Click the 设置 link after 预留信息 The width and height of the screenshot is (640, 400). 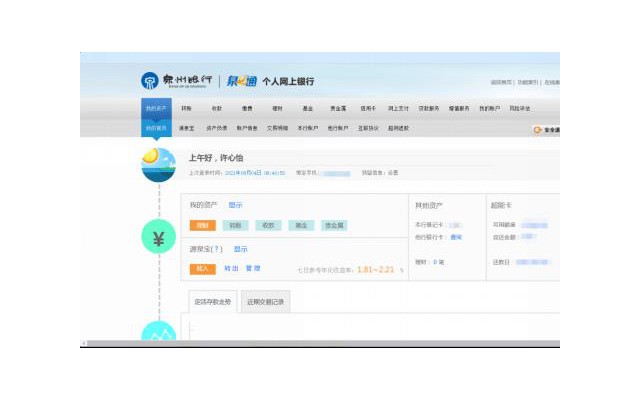coord(393,173)
